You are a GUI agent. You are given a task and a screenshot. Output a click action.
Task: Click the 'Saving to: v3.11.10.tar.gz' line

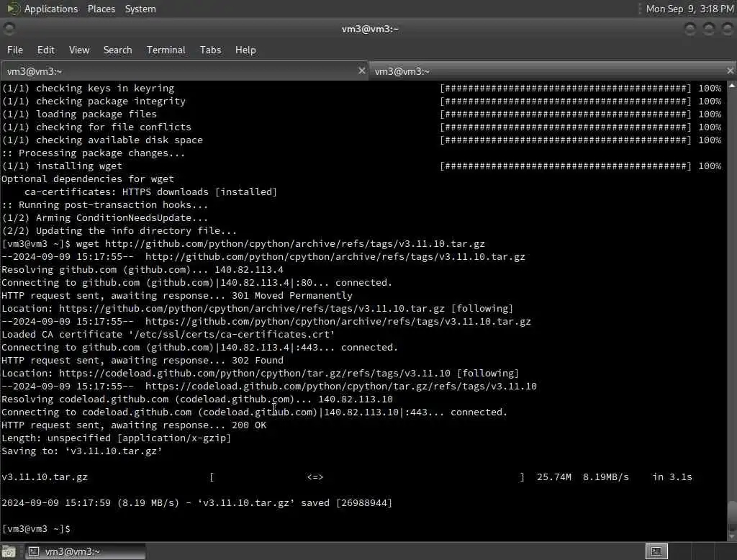coord(82,451)
